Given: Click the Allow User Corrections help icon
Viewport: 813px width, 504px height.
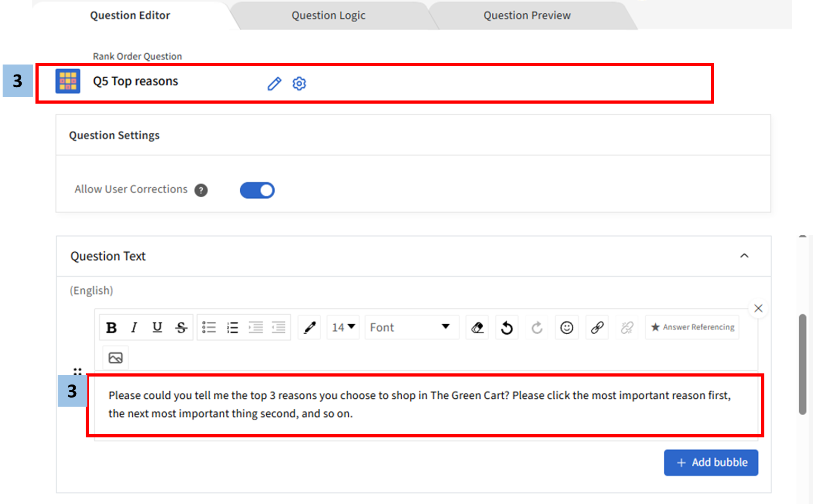Looking at the screenshot, I should pyautogui.click(x=201, y=190).
